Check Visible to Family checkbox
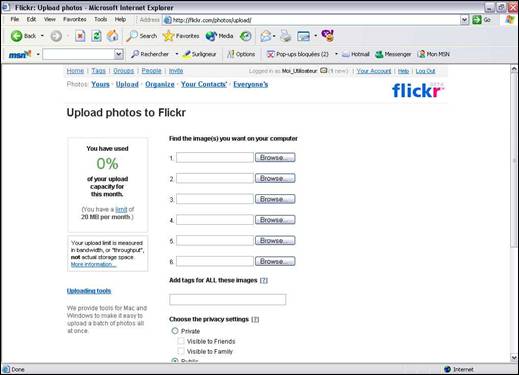 click(x=181, y=351)
